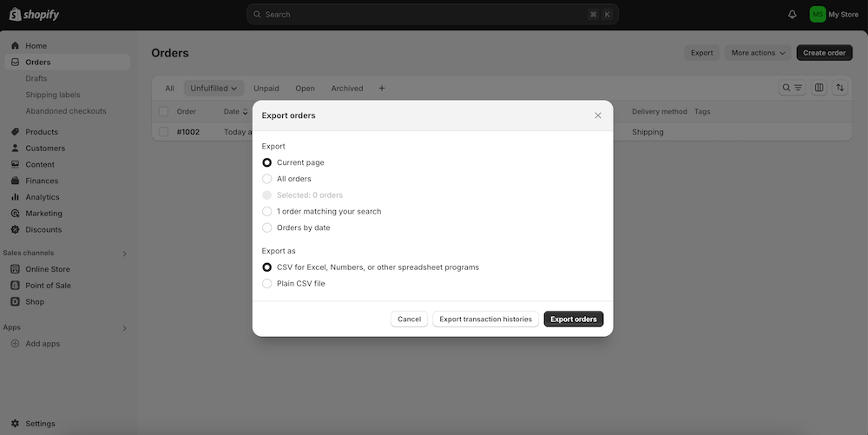The height and width of the screenshot is (435, 868).
Task: Click the dark Export orders button
Action: pos(574,319)
